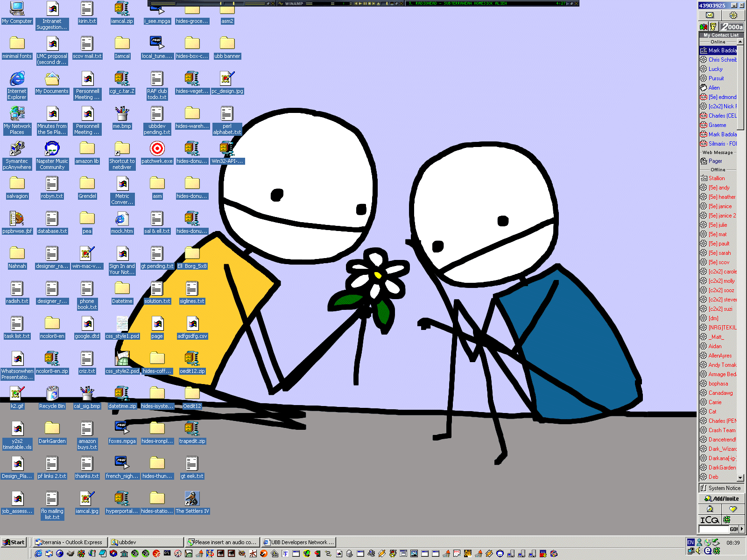Open me.bmp paint file icon

(122, 118)
